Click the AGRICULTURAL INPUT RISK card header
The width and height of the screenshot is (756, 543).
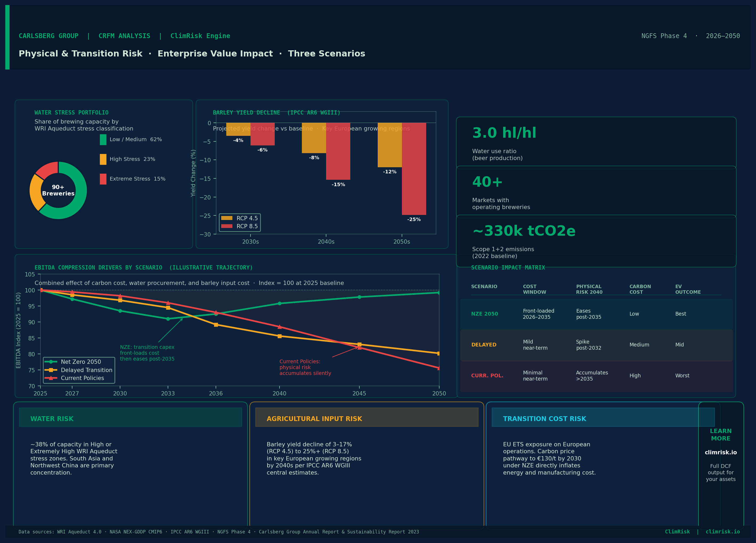[367, 417]
